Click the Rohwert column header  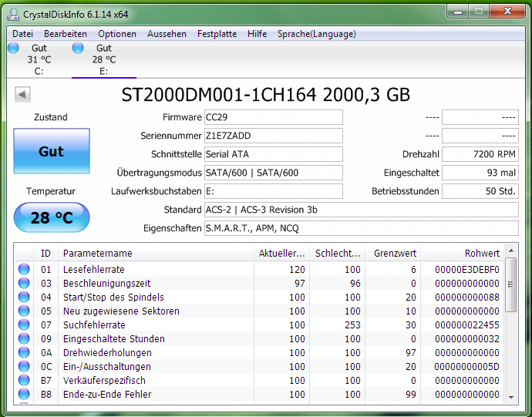click(x=462, y=253)
